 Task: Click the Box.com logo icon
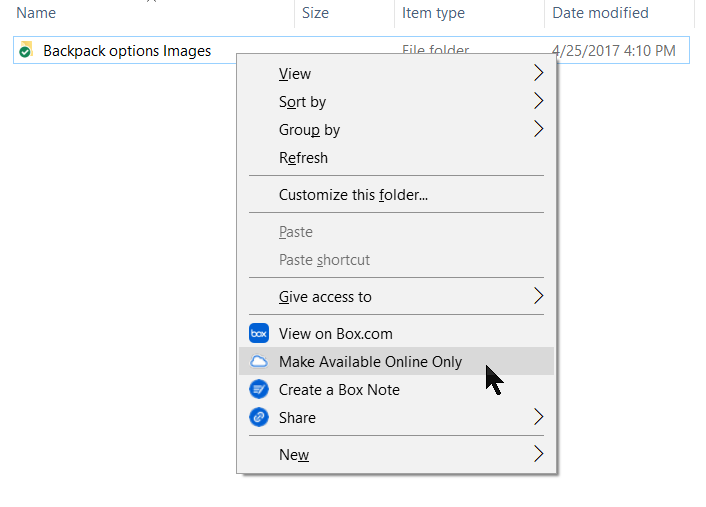259,334
